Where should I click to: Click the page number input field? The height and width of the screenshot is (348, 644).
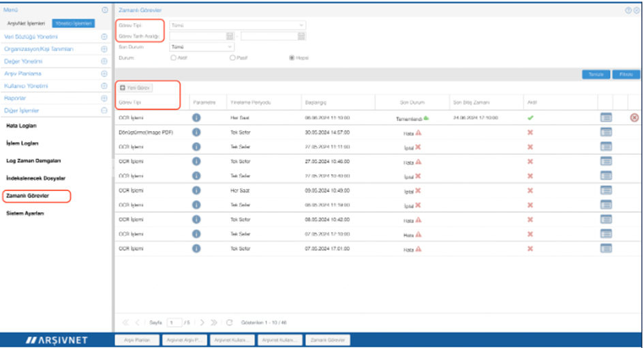174,322
